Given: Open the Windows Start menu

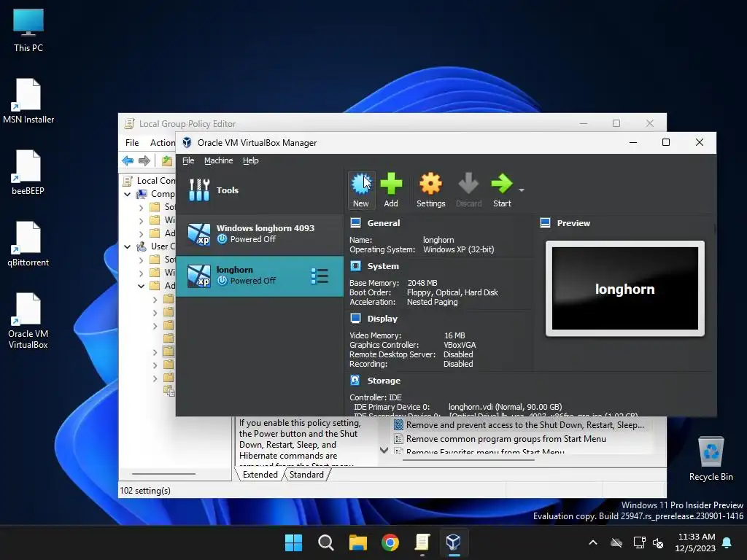Looking at the screenshot, I should [x=293, y=542].
